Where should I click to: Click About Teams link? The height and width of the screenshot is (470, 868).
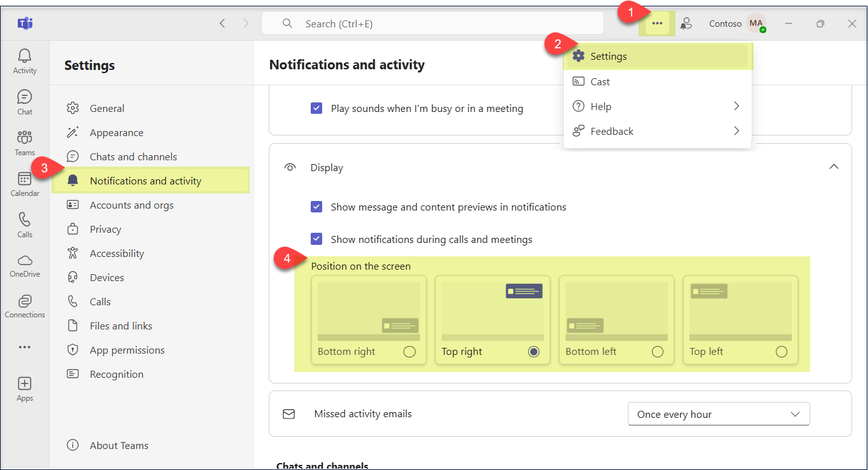click(x=119, y=445)
